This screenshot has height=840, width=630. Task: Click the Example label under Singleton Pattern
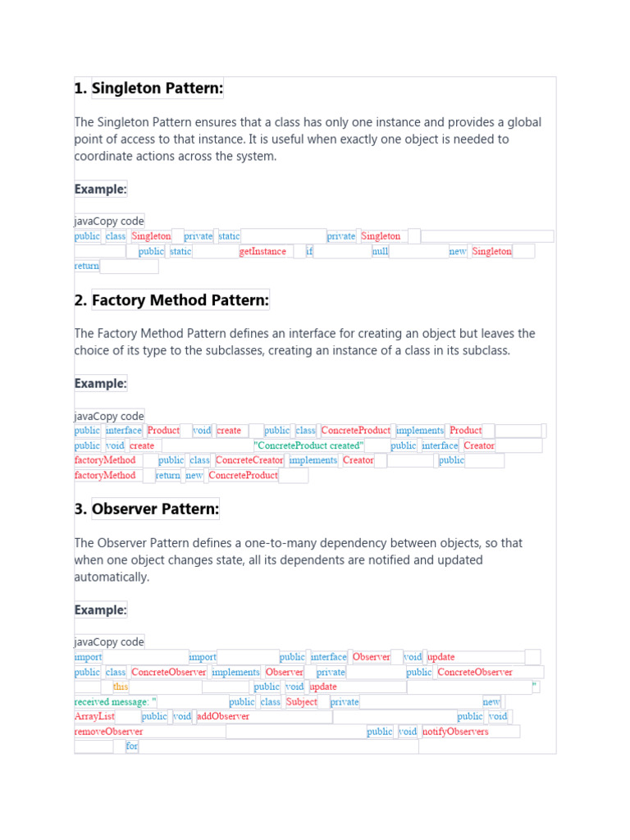point(101,189)
